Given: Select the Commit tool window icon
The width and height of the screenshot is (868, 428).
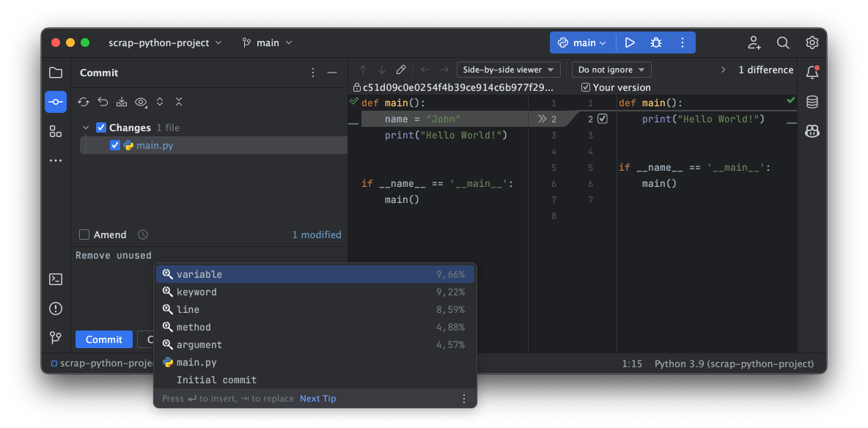Looking at the screenshot, I should (56, 102).
